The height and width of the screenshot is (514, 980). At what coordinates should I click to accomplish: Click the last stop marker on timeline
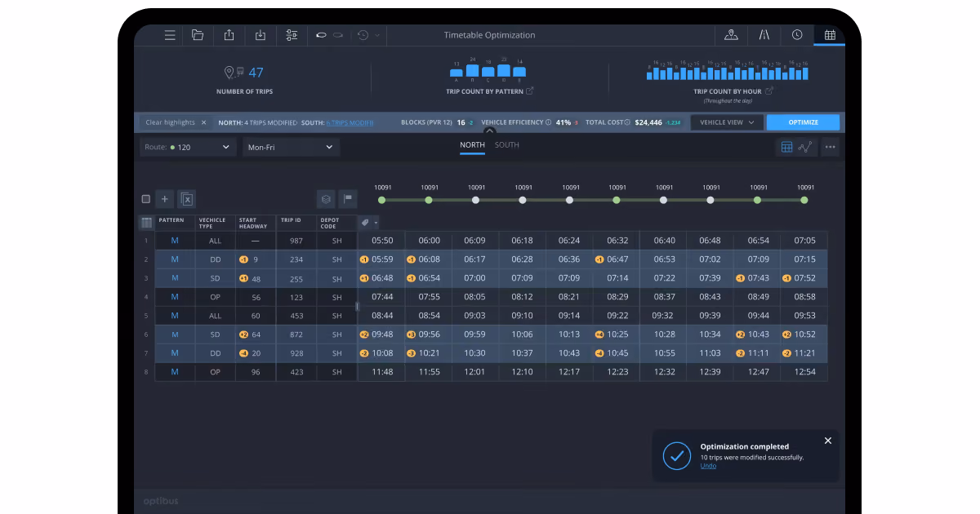804,200
